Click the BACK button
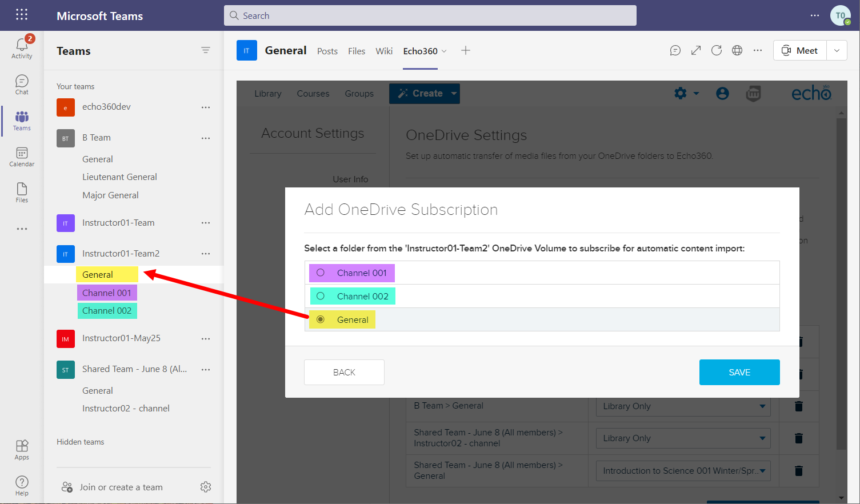Screen dimensions: 860x504 [x=344, y=372]
